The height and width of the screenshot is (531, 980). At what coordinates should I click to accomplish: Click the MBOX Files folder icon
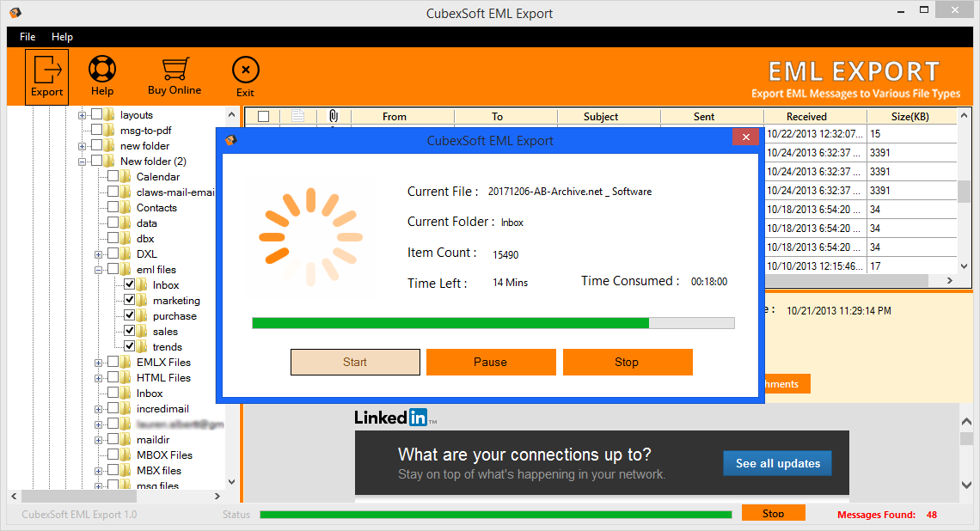[126, 455]
